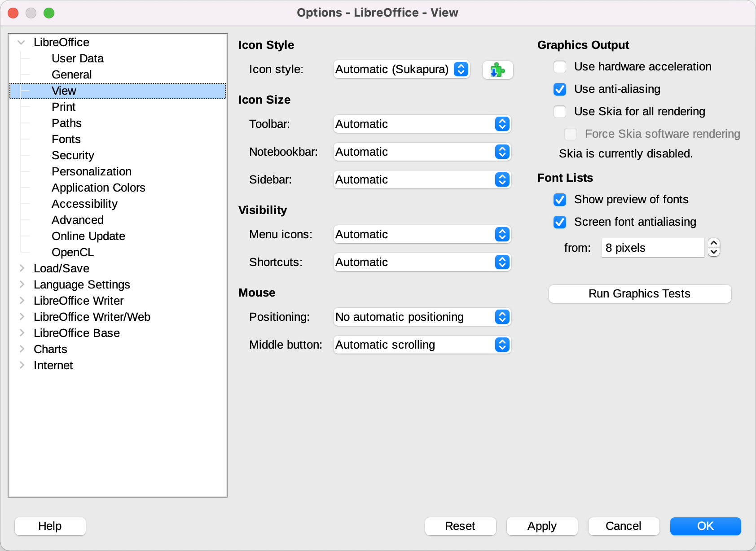The width and height of the screenshot is (756, 551).
Task: Select Application Colors in the tree
Action: 98,188
